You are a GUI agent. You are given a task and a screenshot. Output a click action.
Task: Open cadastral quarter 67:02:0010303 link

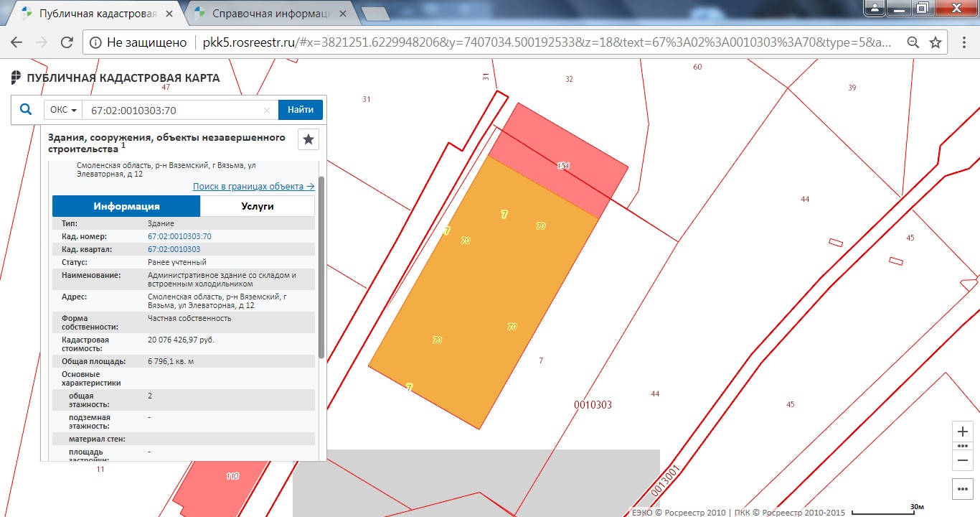pyautogui.click(x=174, y=249)
